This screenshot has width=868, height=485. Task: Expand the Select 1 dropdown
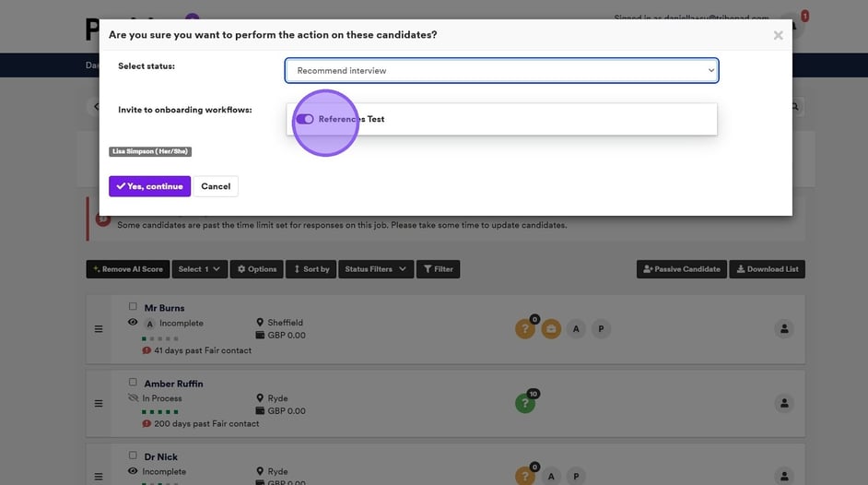tap(199, 269)
